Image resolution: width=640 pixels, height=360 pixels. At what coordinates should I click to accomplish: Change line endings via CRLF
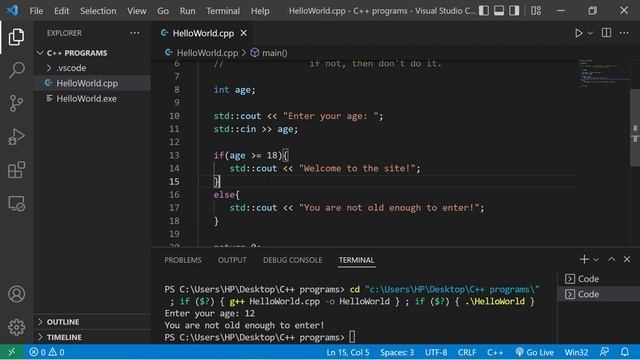[x=467, y=352]
